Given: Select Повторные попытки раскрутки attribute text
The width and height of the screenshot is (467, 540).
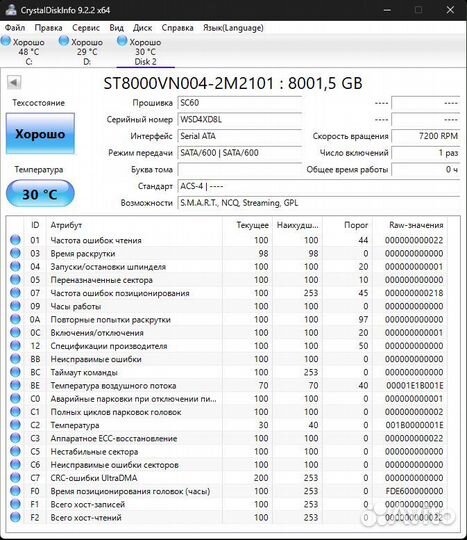Looking at the screenshot, I should [111, 319].
